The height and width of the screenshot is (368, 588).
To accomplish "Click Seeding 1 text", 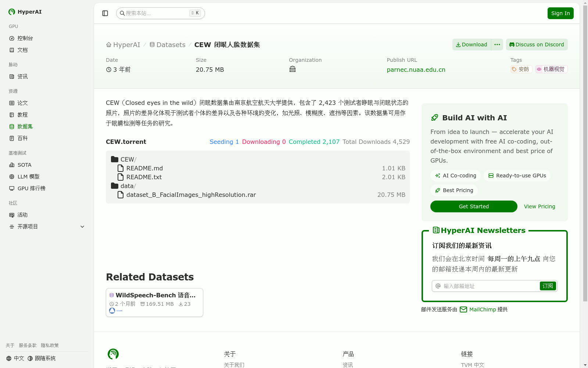I will pos(224,142).
